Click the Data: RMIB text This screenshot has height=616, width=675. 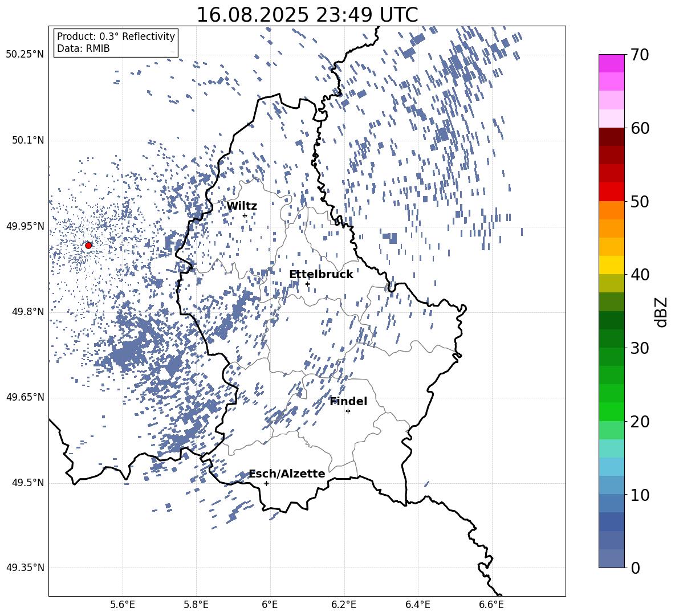pos(83,48)
